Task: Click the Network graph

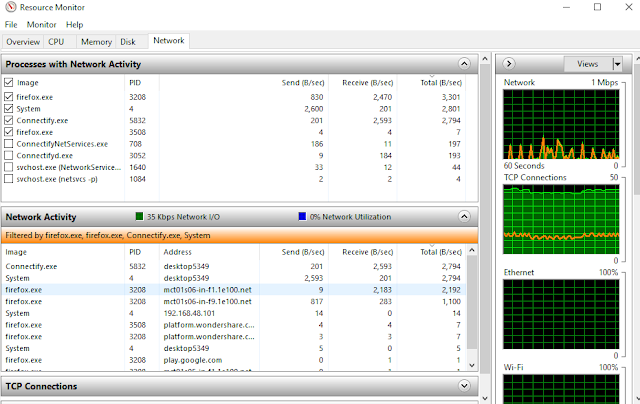Action: click(x=561, y=124)
